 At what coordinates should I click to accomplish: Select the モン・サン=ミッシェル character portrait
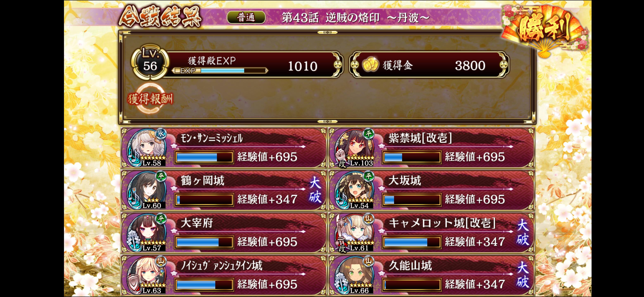pos(147,148)
